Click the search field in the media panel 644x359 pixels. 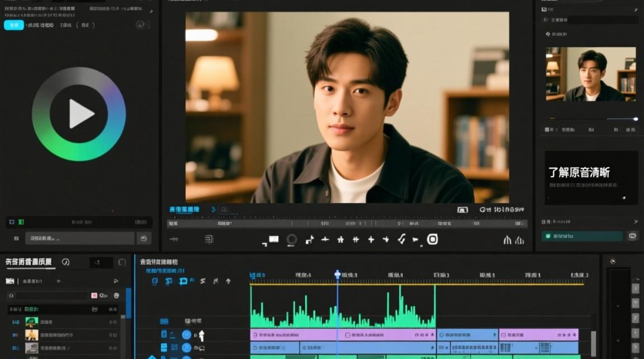[x=48, y=295]
